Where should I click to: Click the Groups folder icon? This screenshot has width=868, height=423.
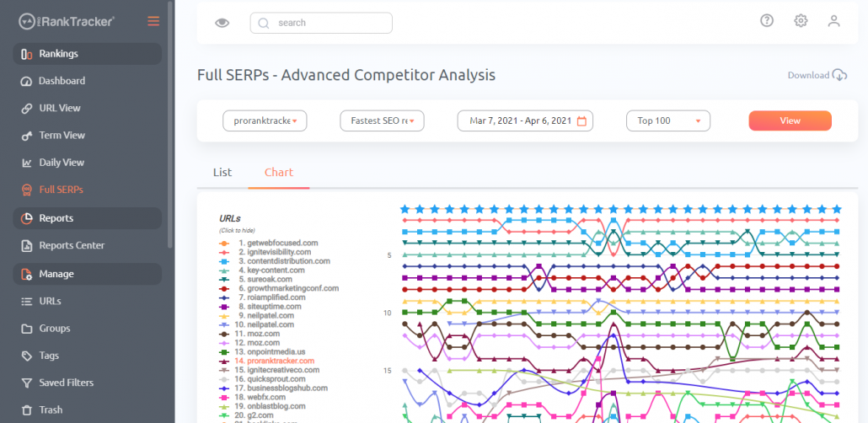(27, 329)
